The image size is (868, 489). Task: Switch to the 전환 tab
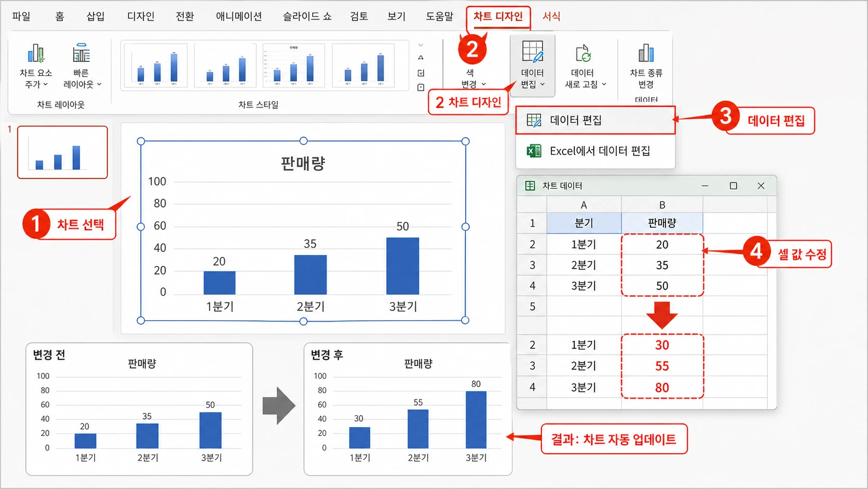coord(184,16)
